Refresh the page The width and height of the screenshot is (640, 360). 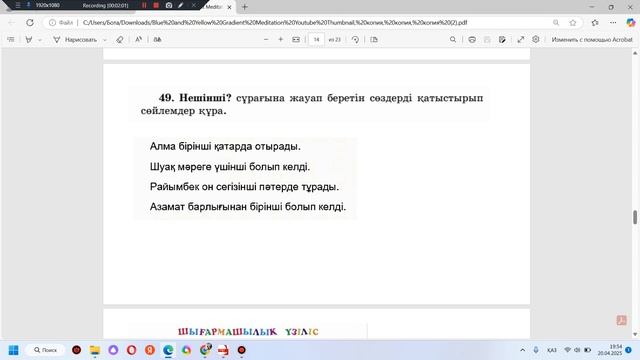(30, 22)
